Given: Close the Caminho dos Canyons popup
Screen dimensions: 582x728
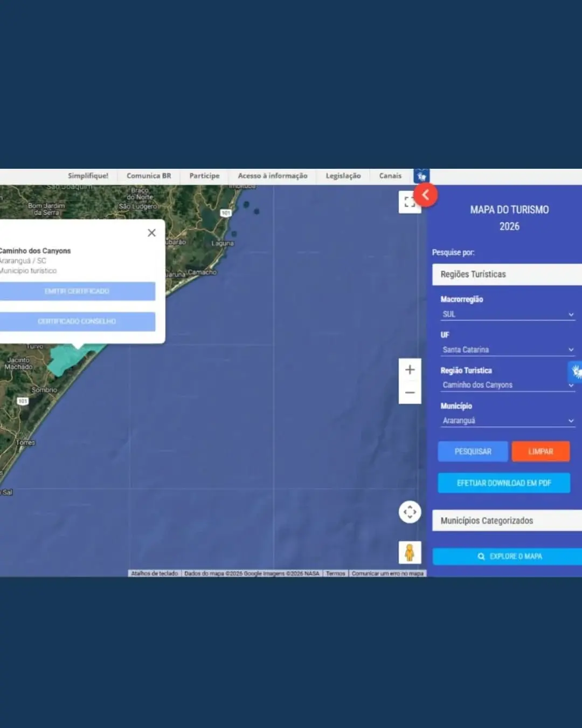Looking at the screenshot, I should [x=151, y=232].
